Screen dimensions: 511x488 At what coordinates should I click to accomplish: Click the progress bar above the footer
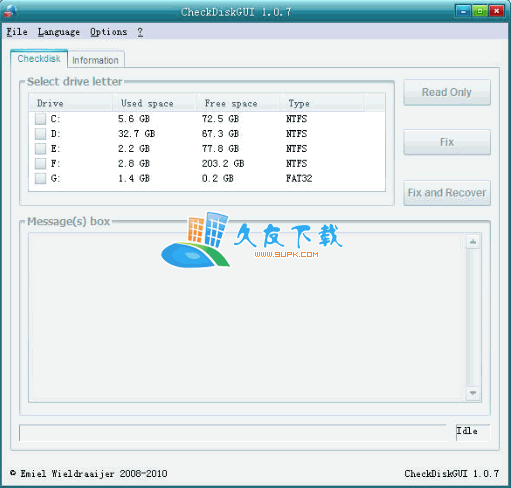pos(233,433)
